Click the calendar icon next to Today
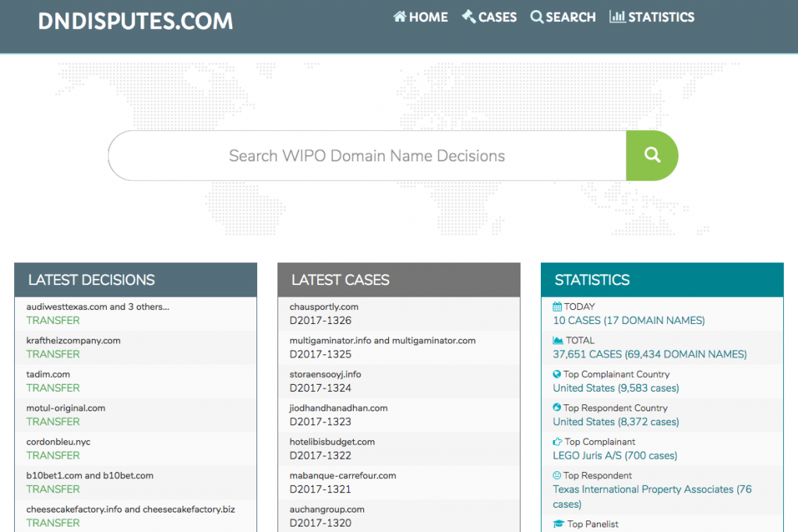 click(557, 307)
